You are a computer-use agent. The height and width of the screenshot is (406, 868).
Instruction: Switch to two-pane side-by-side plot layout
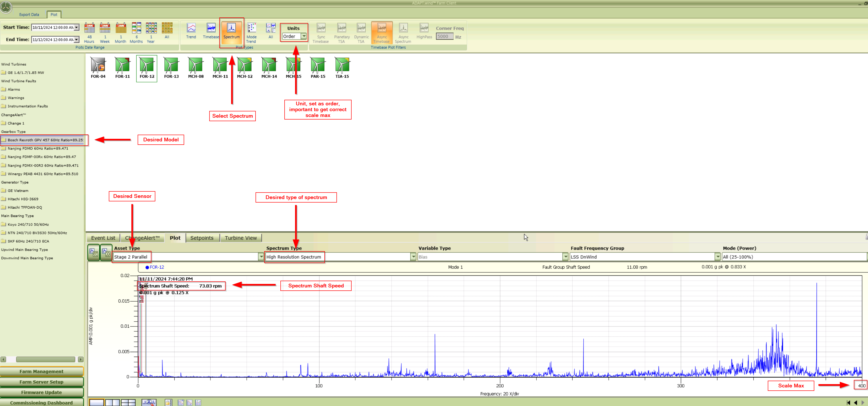pos(112,402)
